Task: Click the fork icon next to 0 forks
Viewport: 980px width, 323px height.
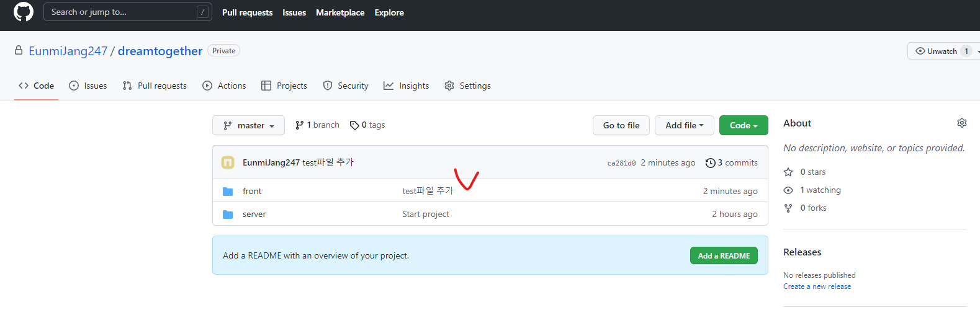Action: 788,208
